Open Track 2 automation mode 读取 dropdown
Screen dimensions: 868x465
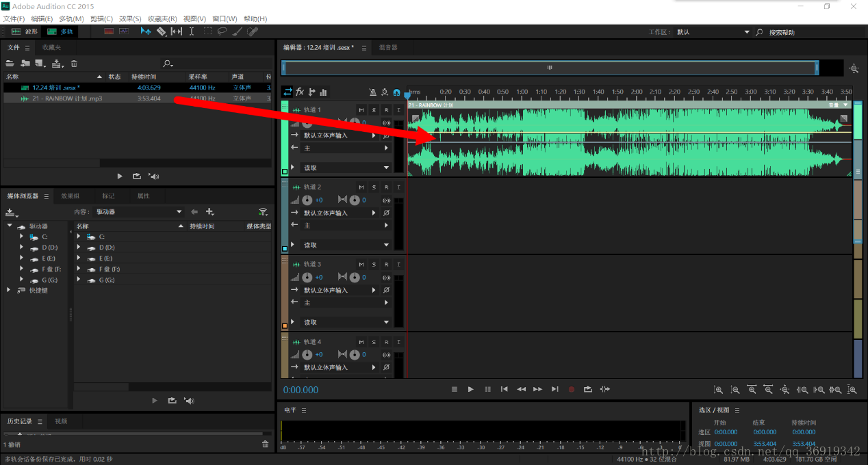pyautogui.click(x=346, y=245)
